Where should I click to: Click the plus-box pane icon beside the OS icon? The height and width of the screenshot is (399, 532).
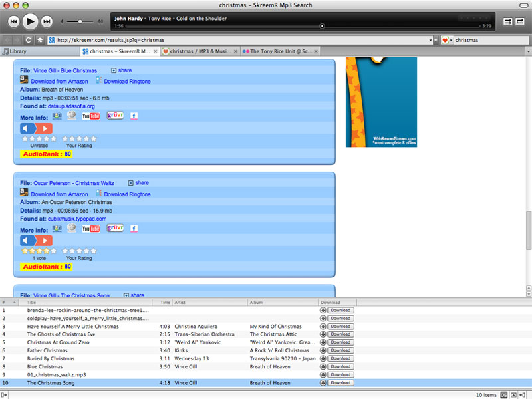[513, 395]
